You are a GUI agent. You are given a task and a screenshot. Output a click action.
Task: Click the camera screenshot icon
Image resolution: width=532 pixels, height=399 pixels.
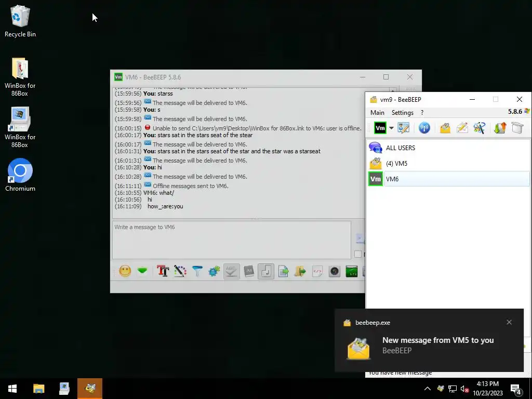335,271
